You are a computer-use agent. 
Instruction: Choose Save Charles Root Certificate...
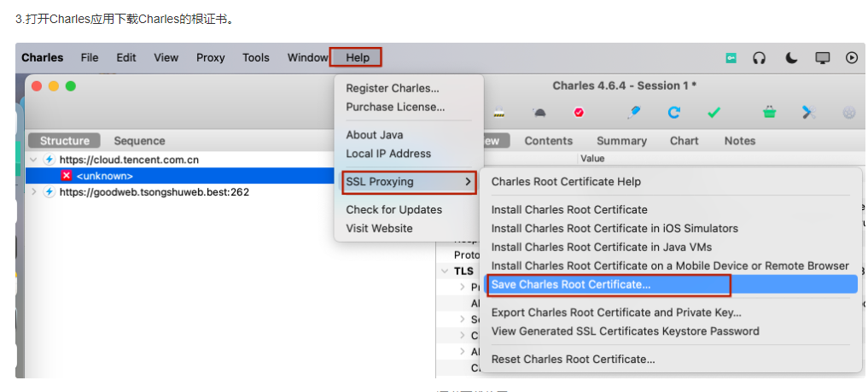(x=671, y=284)
